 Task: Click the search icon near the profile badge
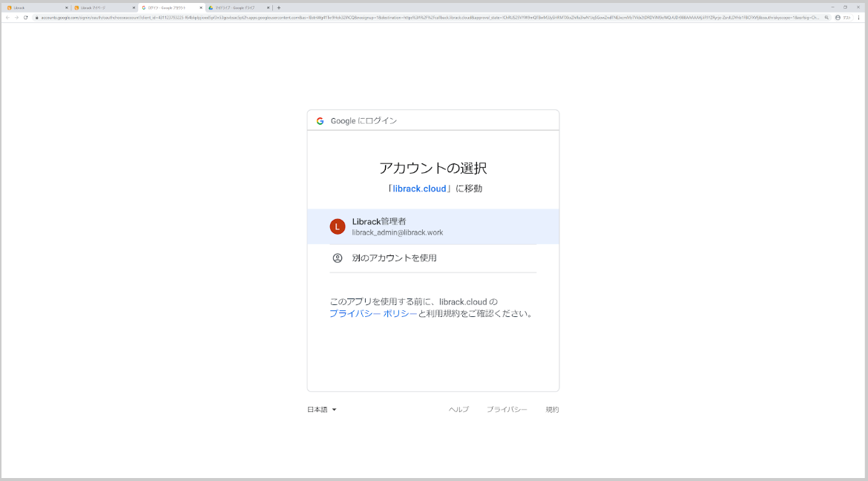(826, 18)
